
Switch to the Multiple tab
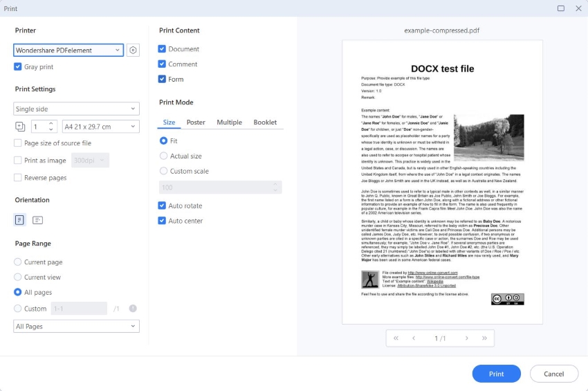point(229,122)
